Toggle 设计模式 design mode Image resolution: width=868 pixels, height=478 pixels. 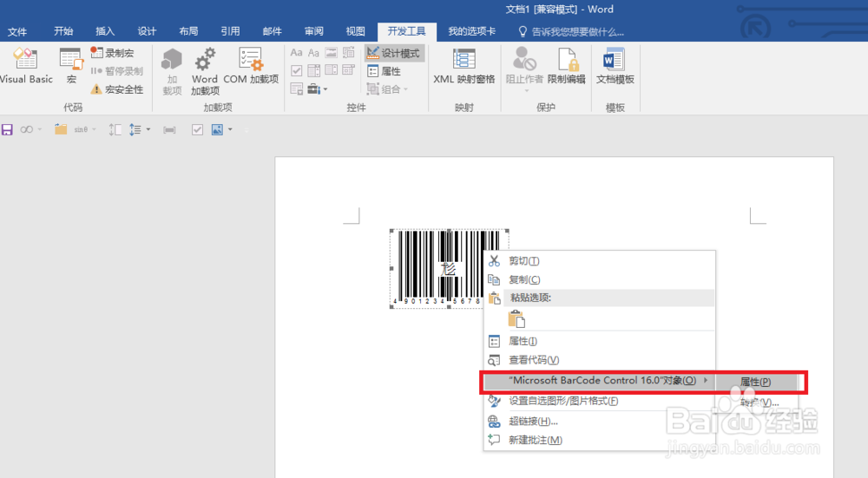(x=394, y=53)
